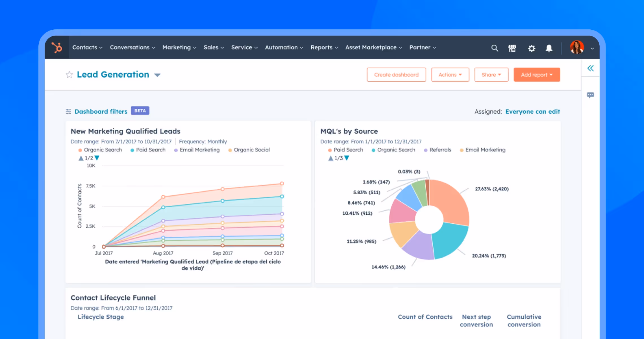644x339 pixels.
Task: Open the Actions dropdown
Action: (450, 75)
